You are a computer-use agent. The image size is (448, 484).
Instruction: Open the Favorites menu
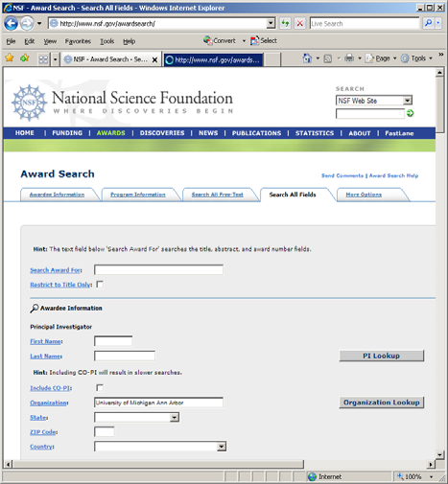point(78,41)
